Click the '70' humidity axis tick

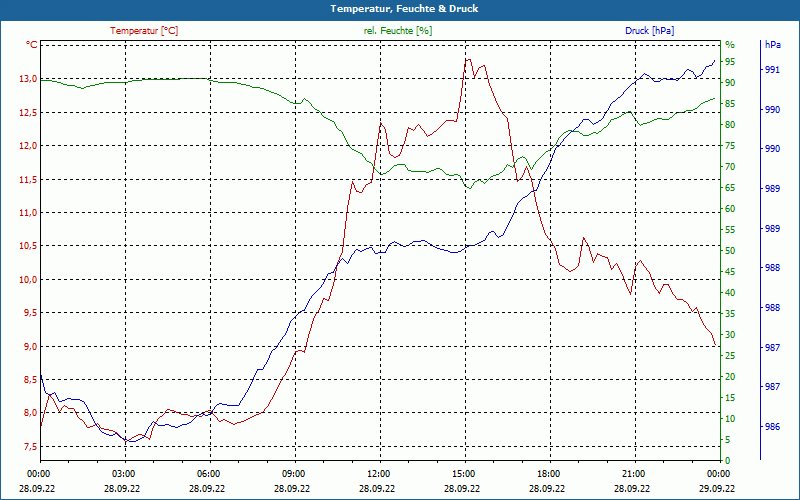pyautogui.click(x=730, y=167)
